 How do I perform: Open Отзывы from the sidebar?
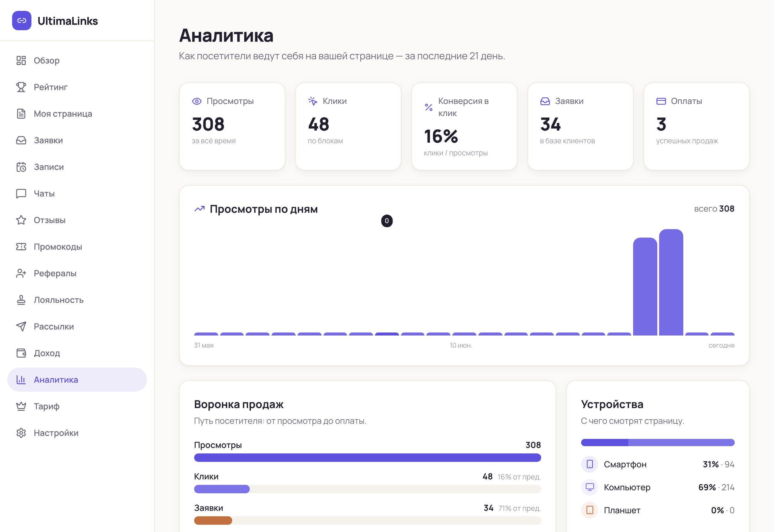(77, 220)
